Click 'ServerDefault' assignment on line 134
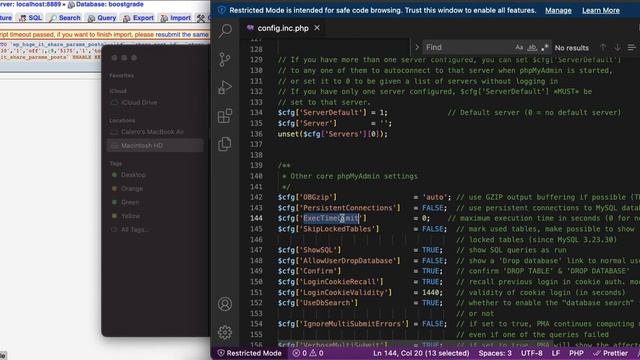640x360 pixels. coord(333,113)
